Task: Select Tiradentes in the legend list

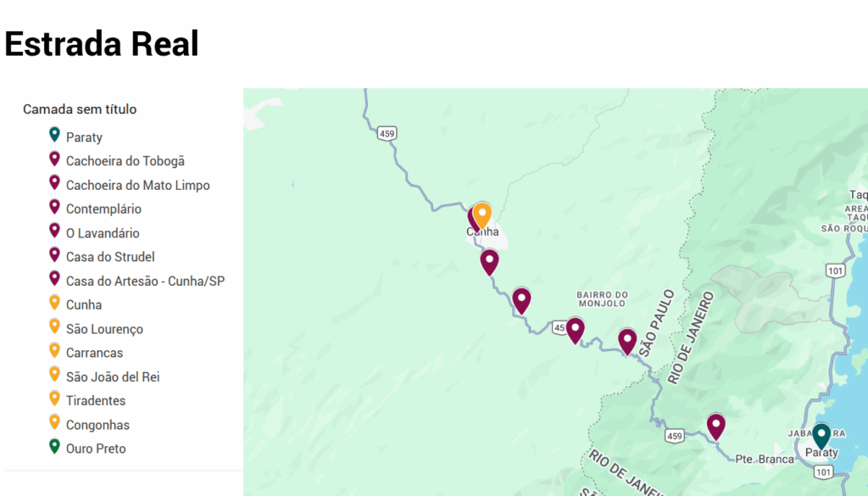Action: tap(96, 400)
